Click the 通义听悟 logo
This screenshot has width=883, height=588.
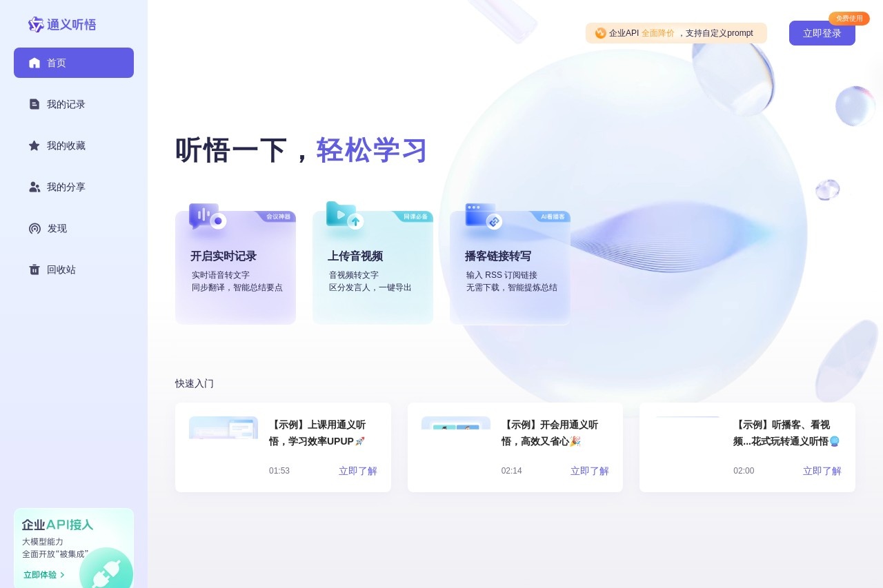[62, 24]
